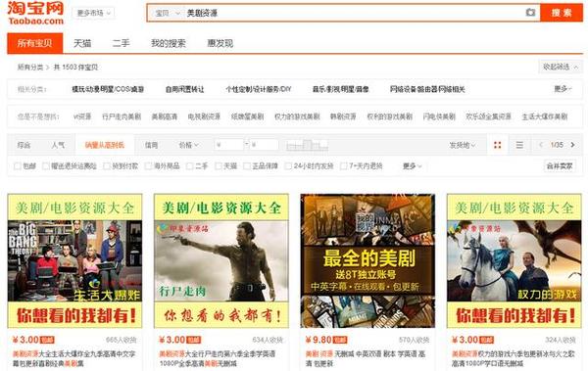Click the camera image-search icon
Screen dimensions: 588x371
click(530, 13)
